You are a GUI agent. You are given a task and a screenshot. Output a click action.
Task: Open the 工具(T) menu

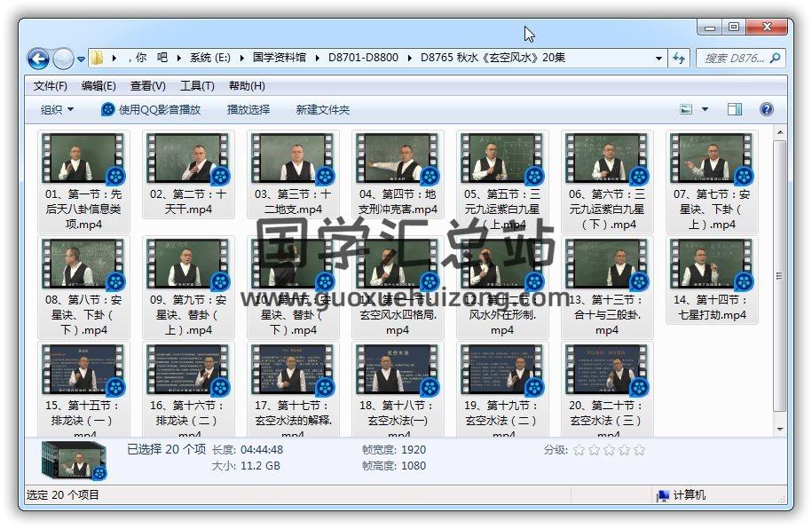click(x=197, y=86)
